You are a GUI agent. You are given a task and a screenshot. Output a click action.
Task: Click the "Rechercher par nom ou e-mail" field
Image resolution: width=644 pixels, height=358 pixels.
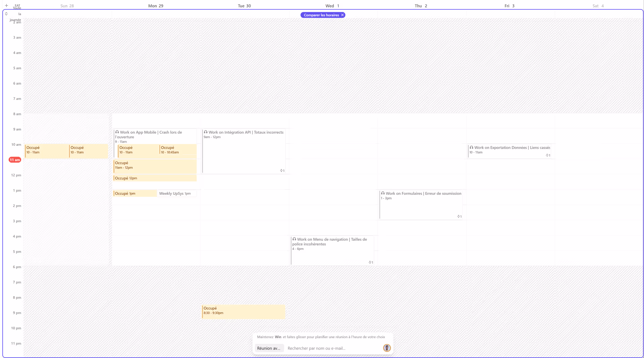point(316,348)
